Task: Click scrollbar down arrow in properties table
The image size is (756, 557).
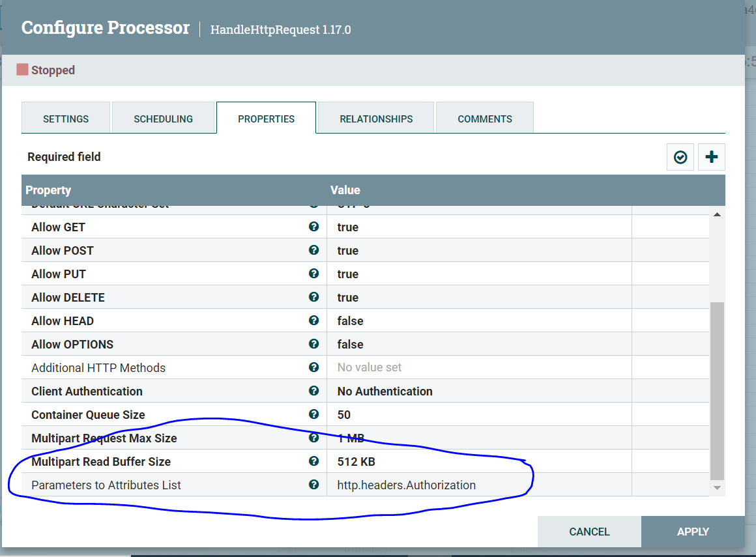Action: 717,488
